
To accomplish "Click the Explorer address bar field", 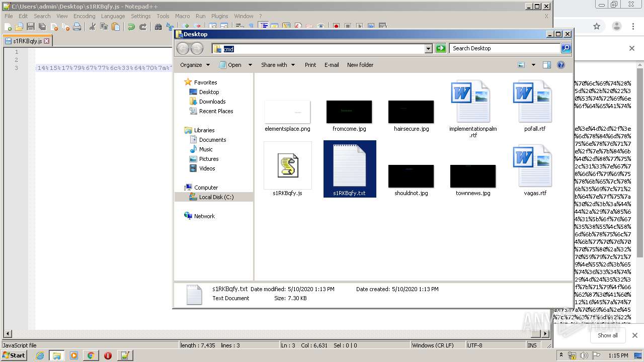I will (x=318, y=49).
